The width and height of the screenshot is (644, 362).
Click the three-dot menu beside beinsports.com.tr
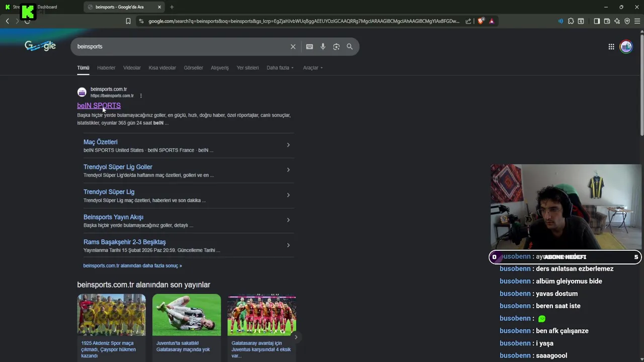click(141, 96)
